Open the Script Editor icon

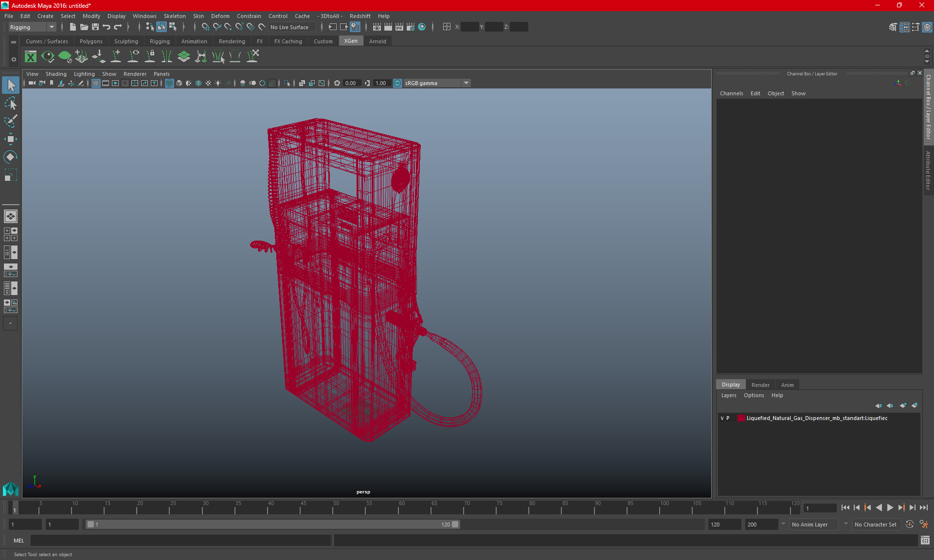[925, 540]
